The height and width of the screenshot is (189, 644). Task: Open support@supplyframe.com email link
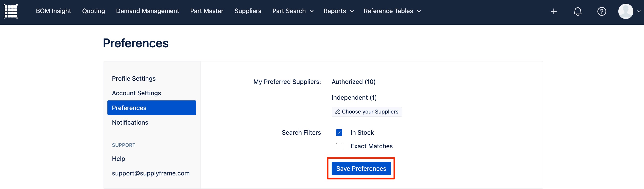pos(151,173)
